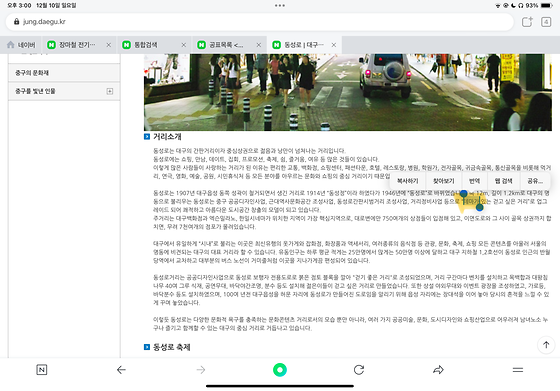The width and height of the screenshot is (560, 391).
Task: Tap the Dongseongno street photo
Action: point(348,92)
